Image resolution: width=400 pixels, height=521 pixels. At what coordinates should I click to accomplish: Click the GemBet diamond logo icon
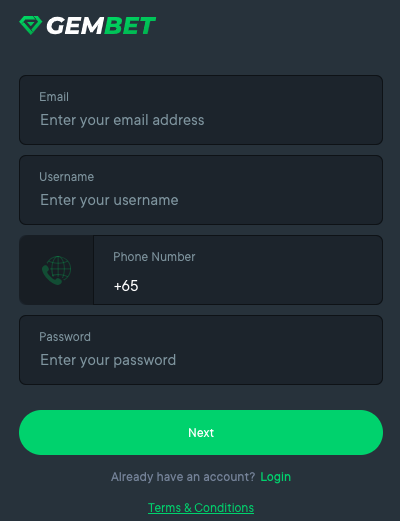(x=31, y=25)
